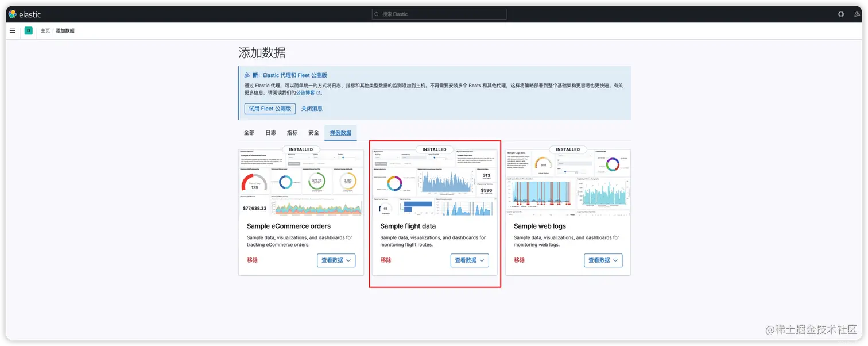Viewport: 868px width, 346px height.
Task: Click the Sample eCommerce orders dashboard thumbnail
Action: (x=301, y=183)
